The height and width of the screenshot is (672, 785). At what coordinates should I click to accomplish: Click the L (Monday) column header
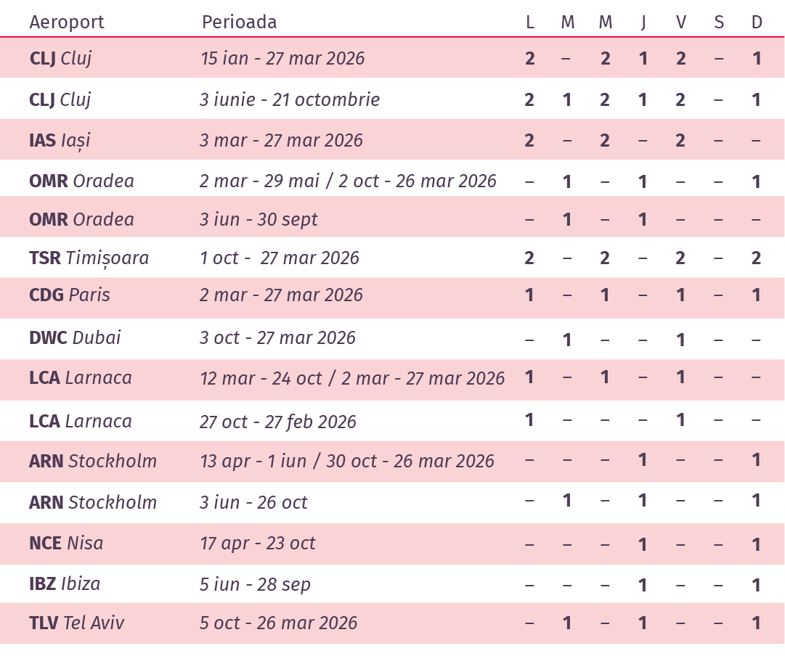pos(530,22)
